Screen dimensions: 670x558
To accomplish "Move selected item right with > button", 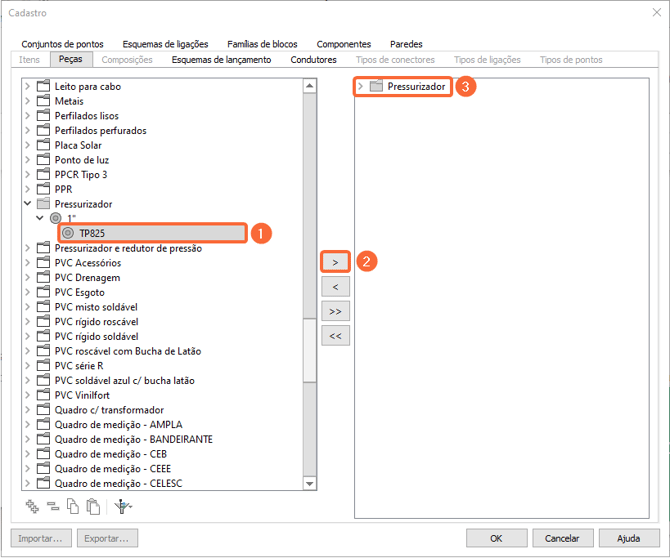I will 335,261.
